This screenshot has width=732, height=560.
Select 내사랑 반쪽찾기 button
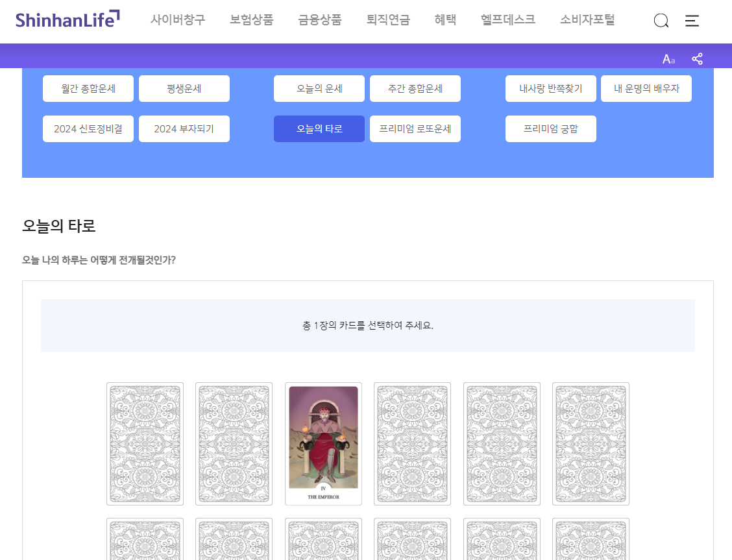(x=551, y=89)
